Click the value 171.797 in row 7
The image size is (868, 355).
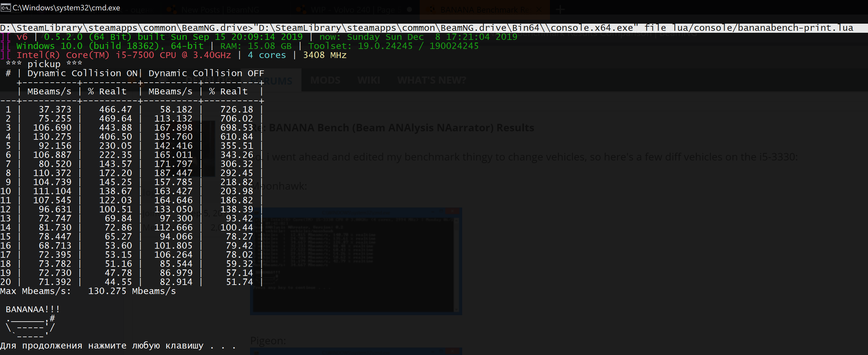173,164
